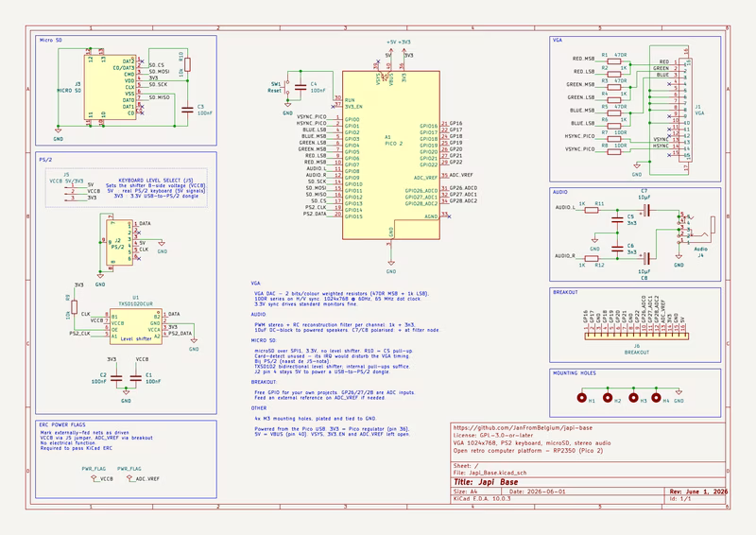This screenshot has height=535, width=756.
Task: Select the J3 MICRO SD connector body
Action: 110,87
